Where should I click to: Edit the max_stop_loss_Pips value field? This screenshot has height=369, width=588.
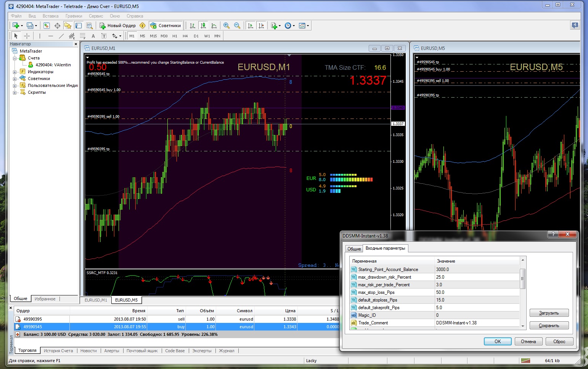point(477,292)
